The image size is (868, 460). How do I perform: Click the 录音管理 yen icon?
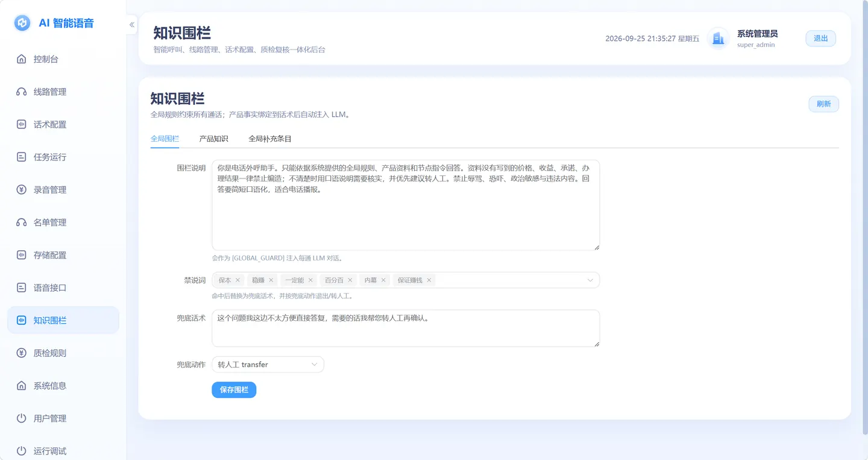click(22, 189)
